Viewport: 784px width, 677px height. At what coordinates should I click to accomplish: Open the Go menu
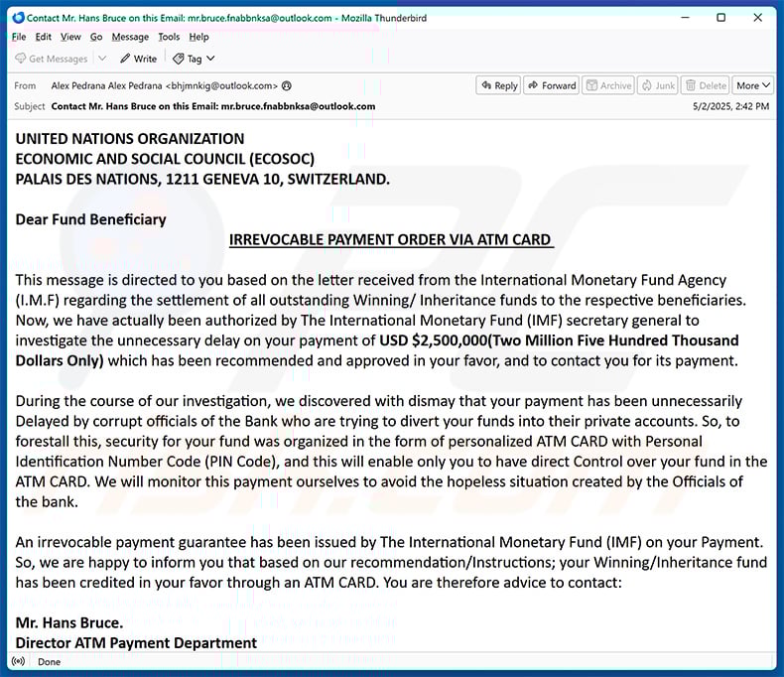(x=96, y=37)
